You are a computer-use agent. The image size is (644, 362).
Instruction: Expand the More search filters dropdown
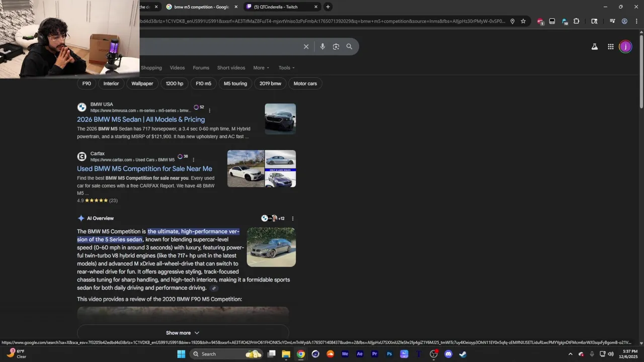coord(261,68)
